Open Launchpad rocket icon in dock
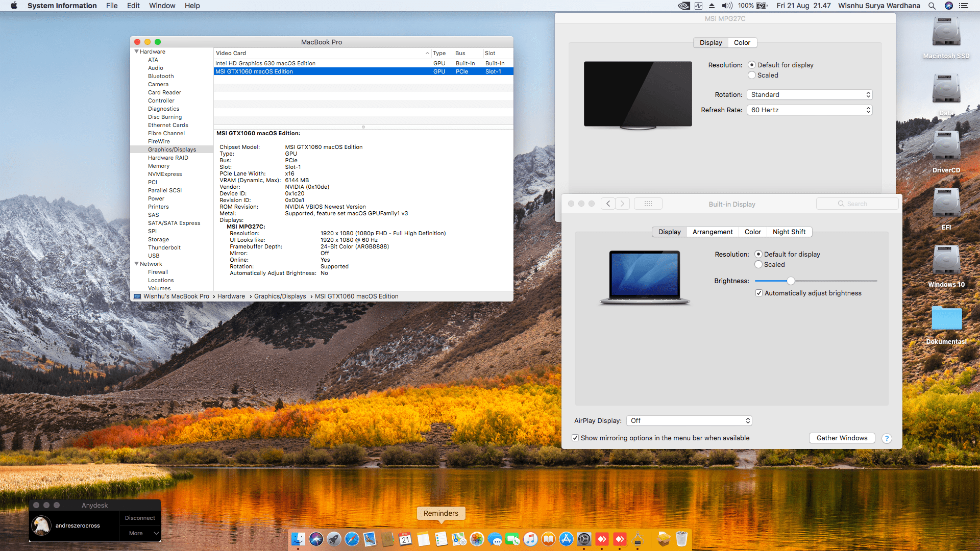The height and width of the screenshot is (551, 980). (334, 539)
